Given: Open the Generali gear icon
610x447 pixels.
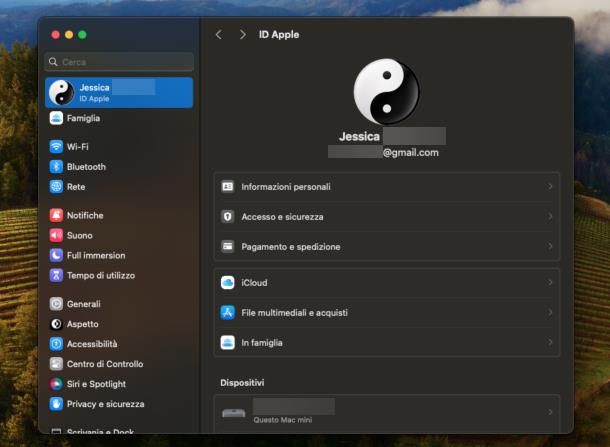Looking at the screenshot, I should click(x=56, y=304).
